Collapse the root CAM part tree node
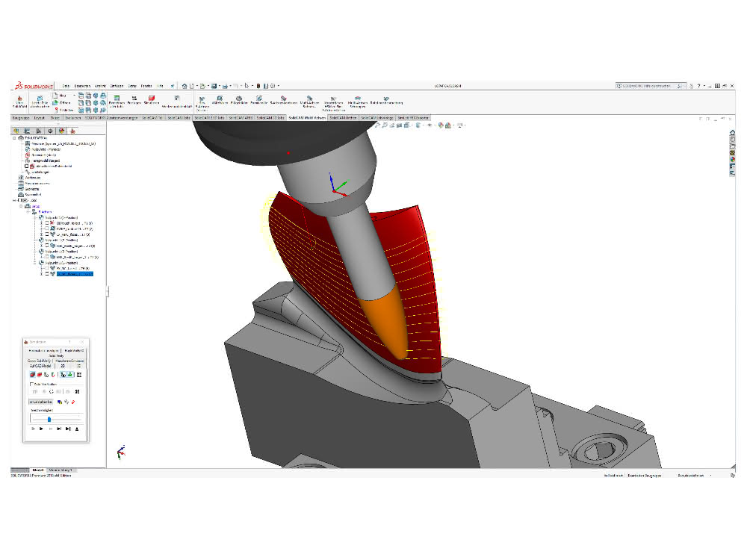Screen dimensions: 747x560 (15, 138)
